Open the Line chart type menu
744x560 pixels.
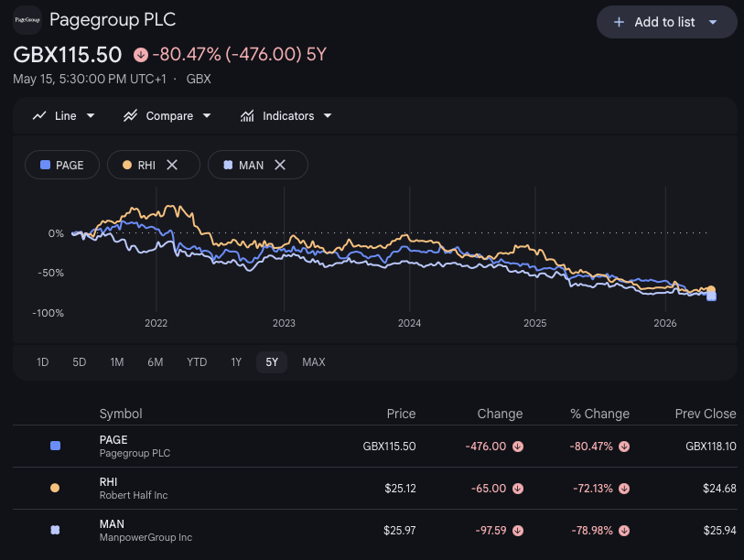point(63,116)
